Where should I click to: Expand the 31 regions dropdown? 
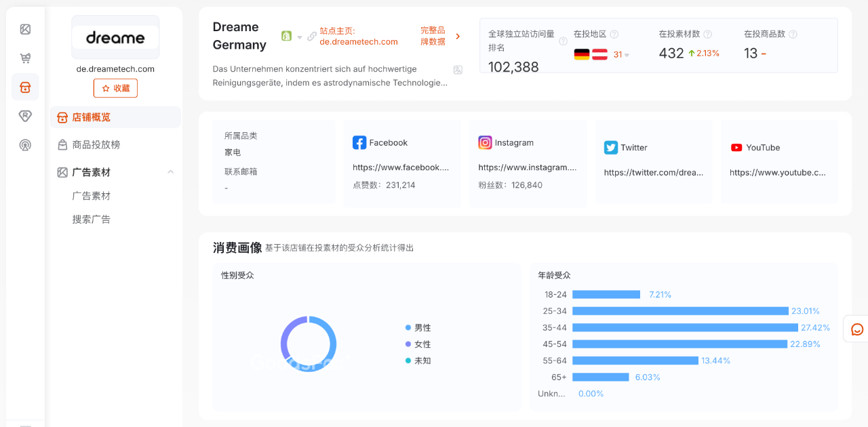[x=620, y=55]
